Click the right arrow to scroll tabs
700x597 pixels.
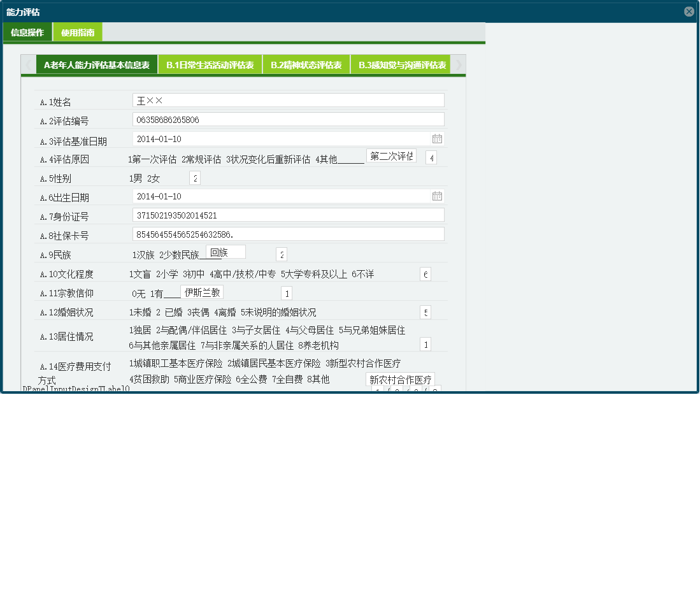point(458,64)
